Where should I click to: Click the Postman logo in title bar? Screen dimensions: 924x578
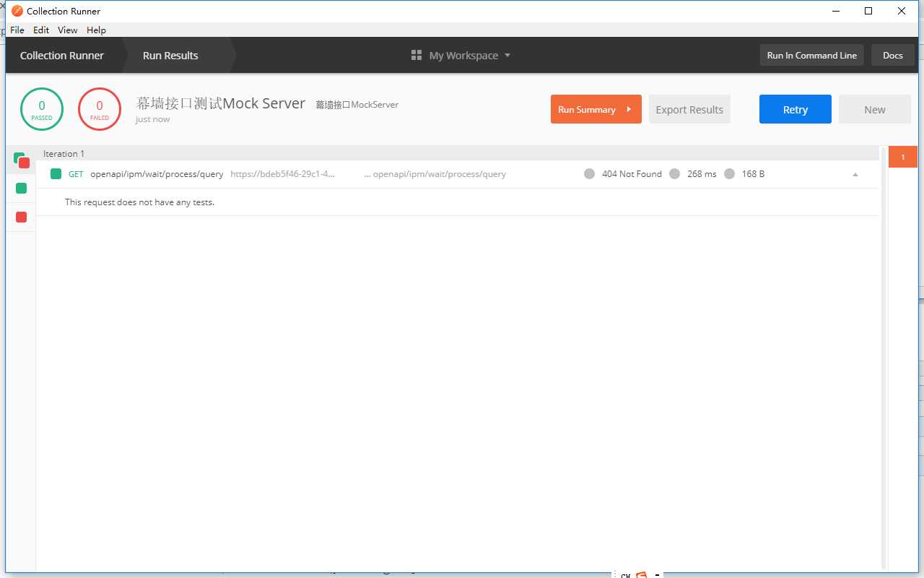pos(17,11)
